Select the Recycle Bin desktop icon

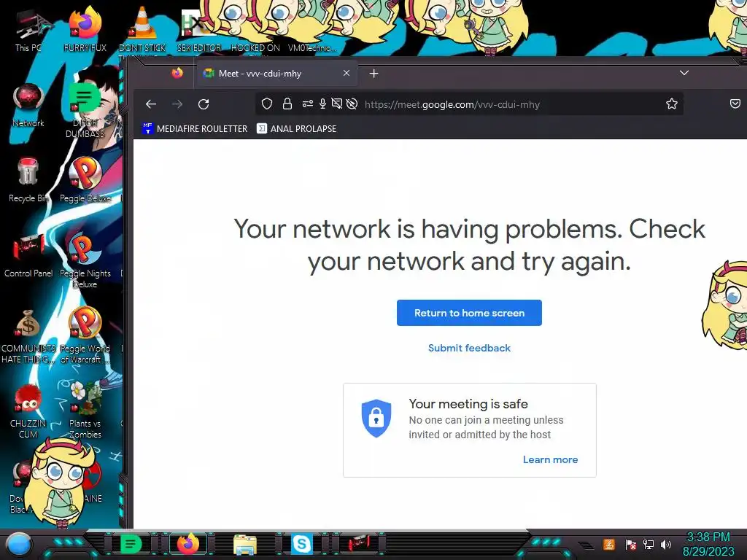coord(28,180)
